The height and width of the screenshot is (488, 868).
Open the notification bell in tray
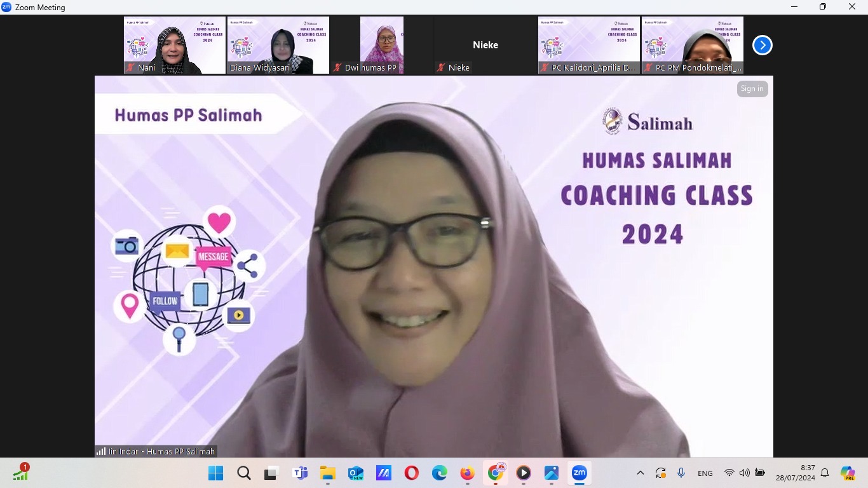[x=825, y=473]
